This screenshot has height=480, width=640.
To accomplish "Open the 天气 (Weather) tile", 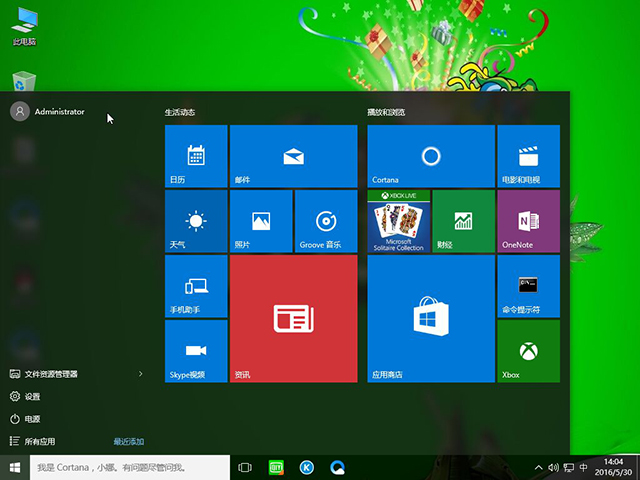I will 196,221.
